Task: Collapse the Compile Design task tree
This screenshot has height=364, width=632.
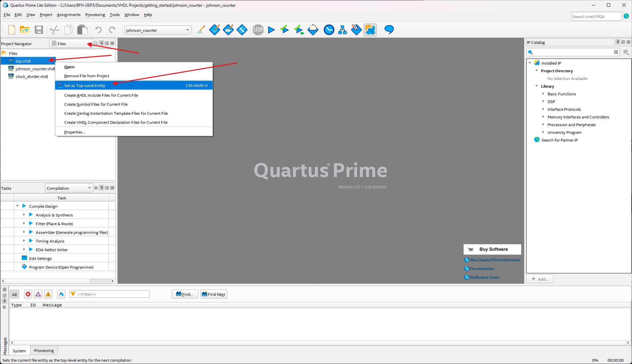Action: click(x=17, y=206)
